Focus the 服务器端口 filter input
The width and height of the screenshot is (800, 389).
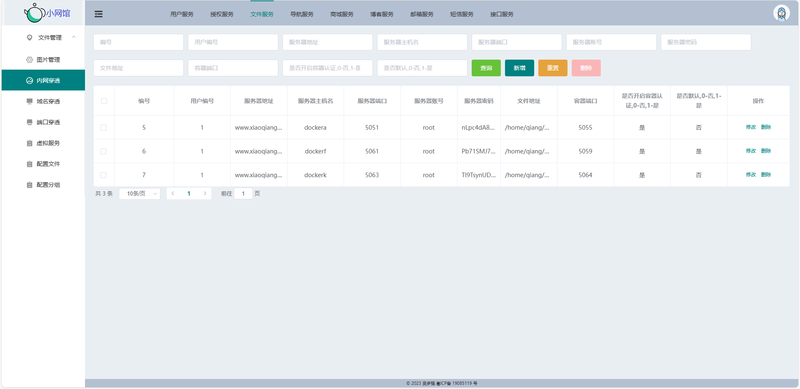[517, 42]
